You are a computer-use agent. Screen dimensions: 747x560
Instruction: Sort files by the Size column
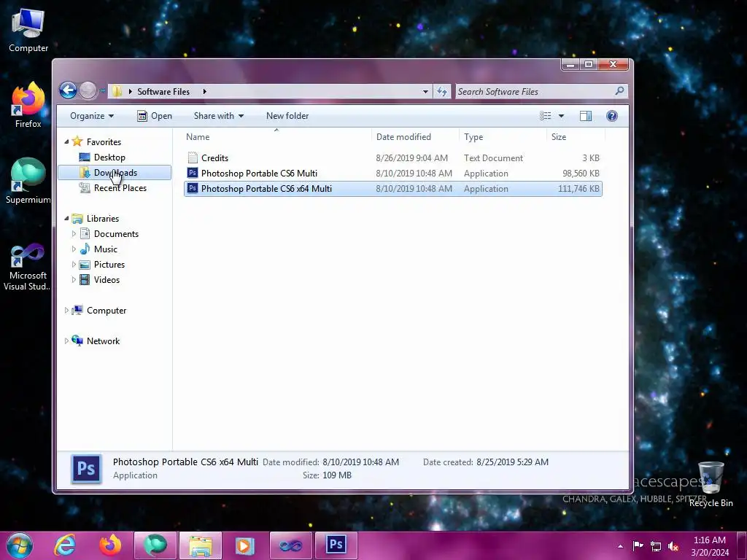576,136
